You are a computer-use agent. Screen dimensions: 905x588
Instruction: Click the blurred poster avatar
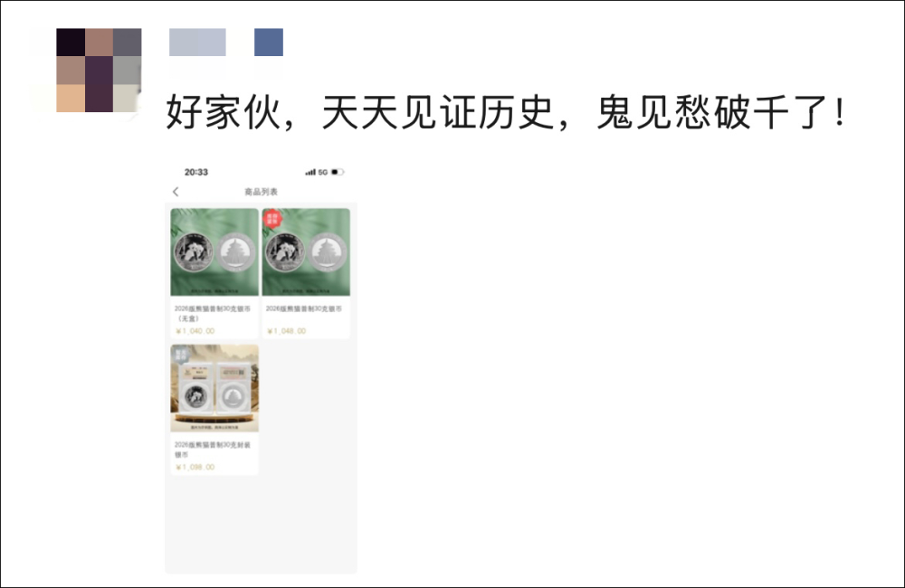[99, 71]
